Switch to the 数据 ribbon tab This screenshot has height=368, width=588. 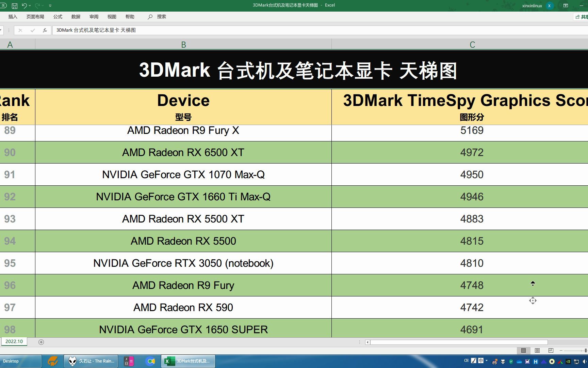pyautogui.click(x=76, y=17)
